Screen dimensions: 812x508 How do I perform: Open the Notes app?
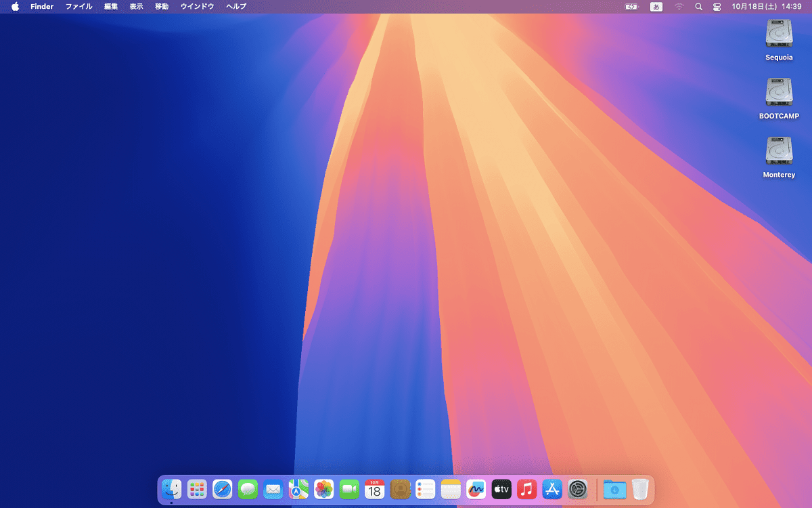pyautogui.click(x=451, y=488)
